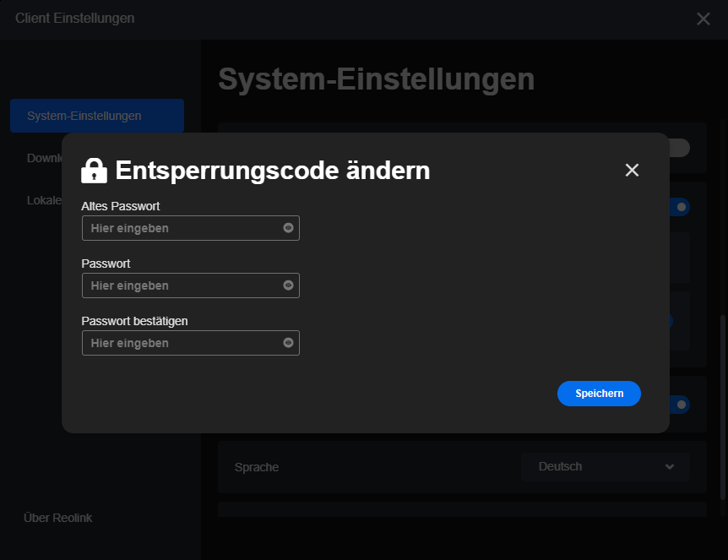This screenshot has height=560, width=728.
Task: Click the System-Einstellungen page heading
Action: click(377, 79)
